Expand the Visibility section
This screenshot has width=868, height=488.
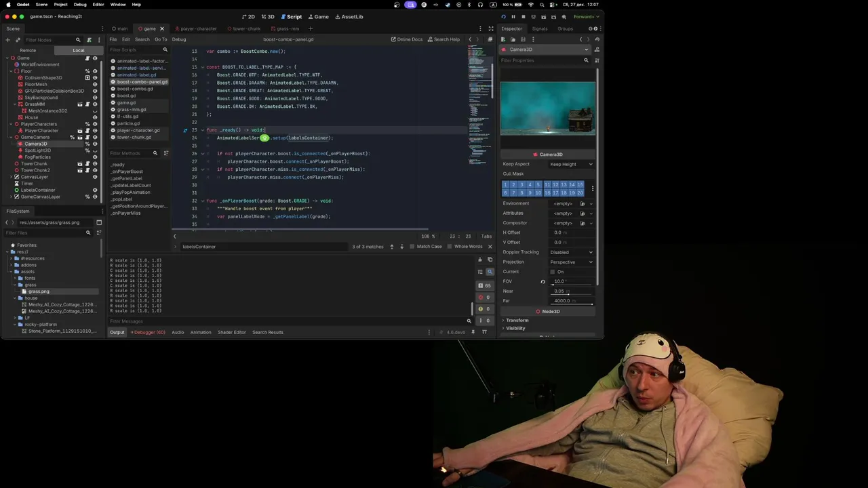tap(515, 328)
